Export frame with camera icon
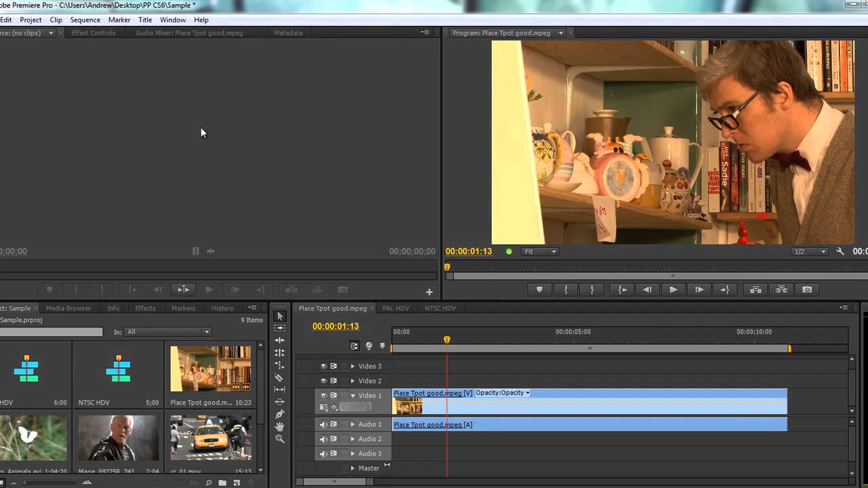The height and width of the screenshot is (488, 868). [807, 289]
